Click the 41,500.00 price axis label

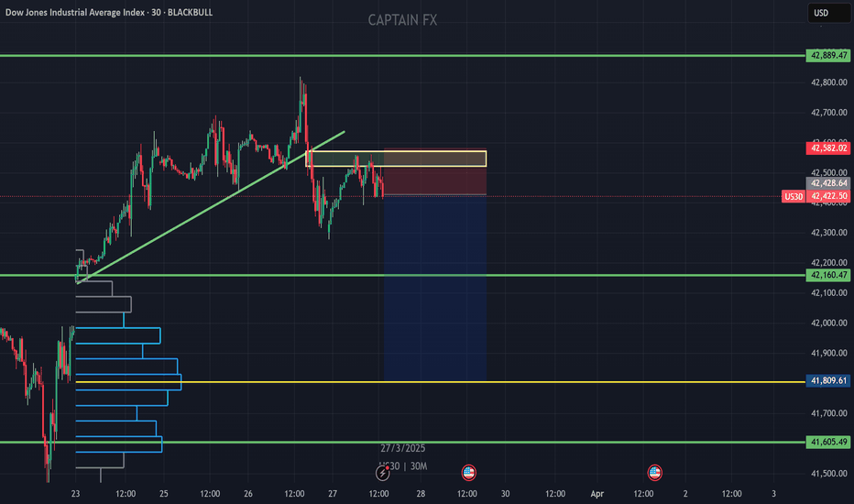(828, 474)
